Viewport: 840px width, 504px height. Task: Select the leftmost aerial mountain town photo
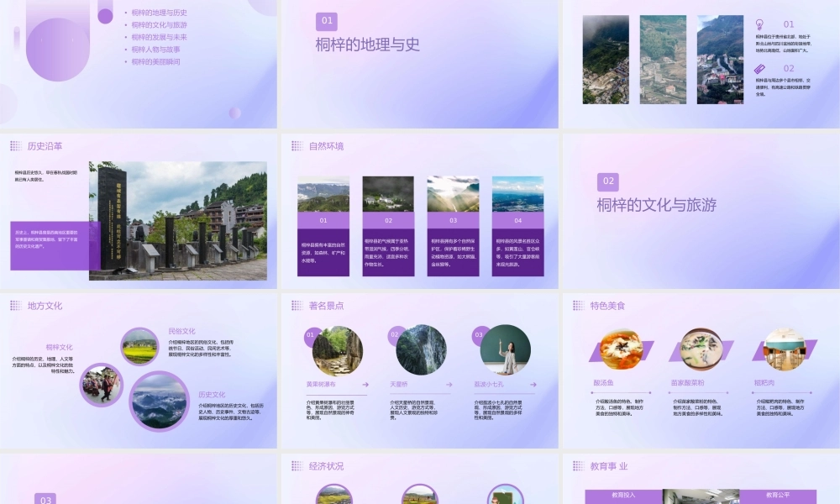[x=606, y=60]
